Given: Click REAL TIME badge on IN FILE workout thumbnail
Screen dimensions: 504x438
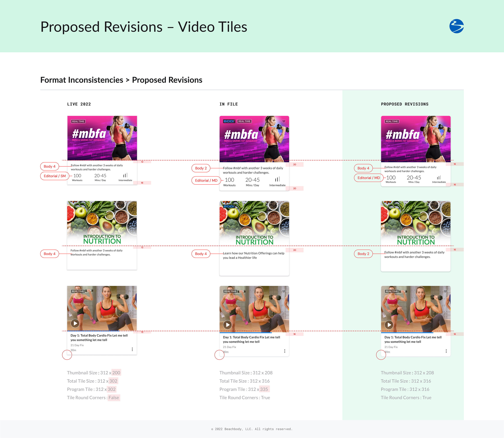Looking at the screenshot, I should click(x=230, y=291).
